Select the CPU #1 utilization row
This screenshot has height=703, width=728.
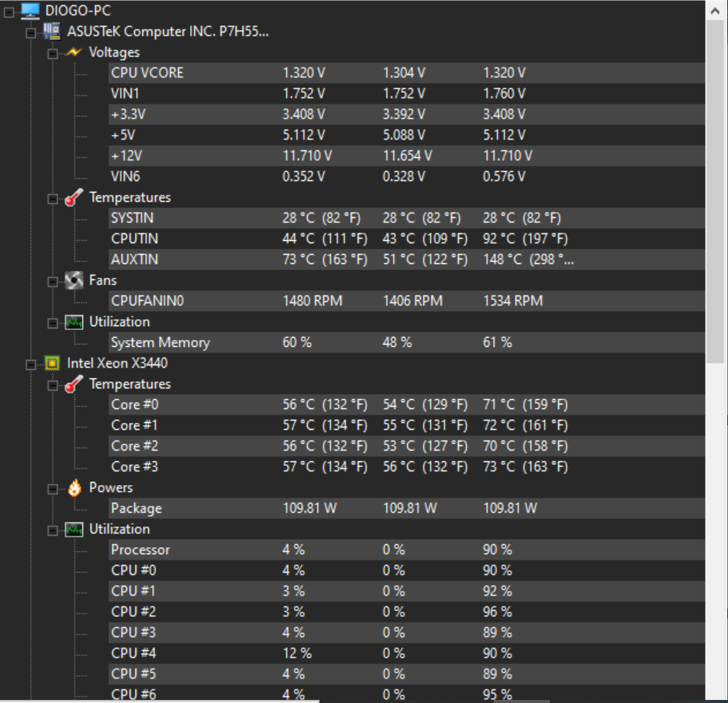click(x=407, y=591)
